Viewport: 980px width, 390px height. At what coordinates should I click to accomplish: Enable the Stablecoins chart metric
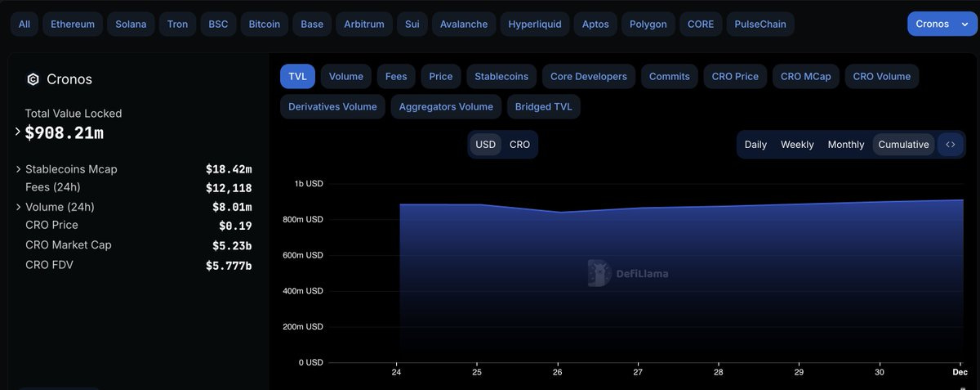pyautogui.click(x=501, y=76)
